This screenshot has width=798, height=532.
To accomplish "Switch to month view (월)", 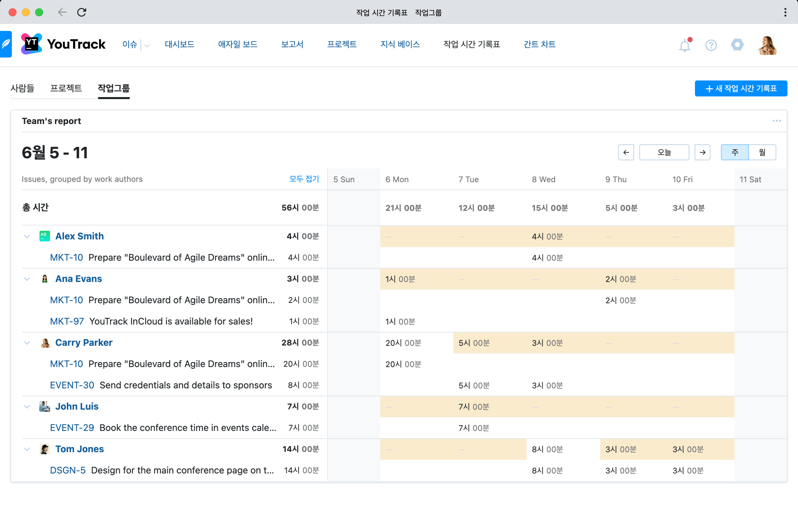I will click(x=762, y=152).
